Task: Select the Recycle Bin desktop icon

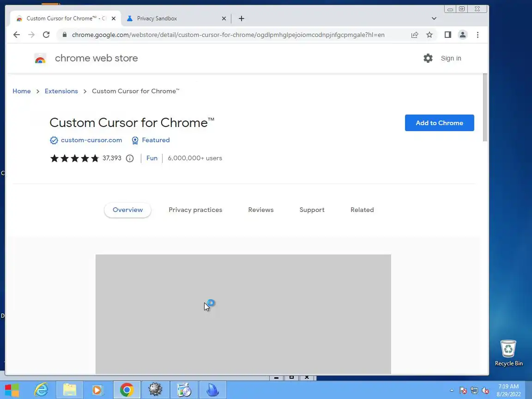Action: 508,353
